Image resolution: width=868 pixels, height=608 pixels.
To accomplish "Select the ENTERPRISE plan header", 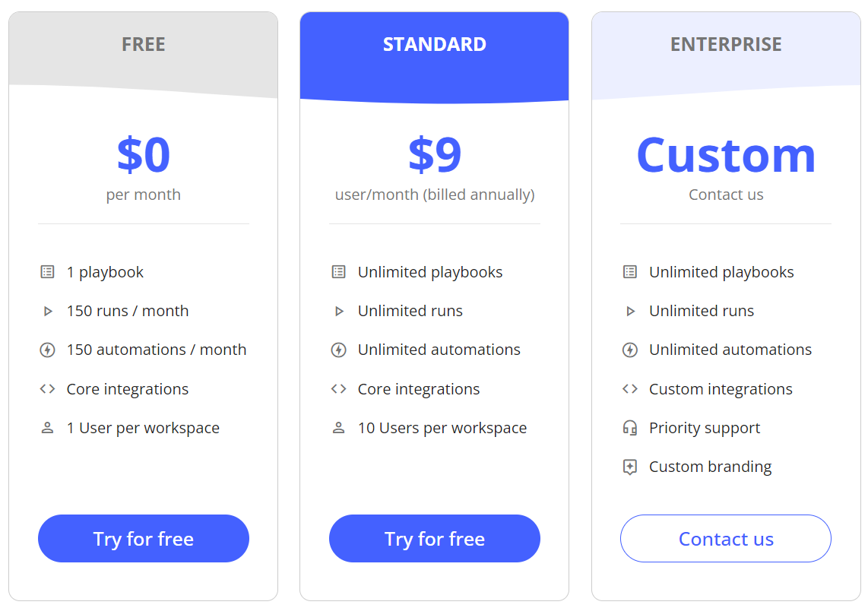I will [x=726, y=44].
